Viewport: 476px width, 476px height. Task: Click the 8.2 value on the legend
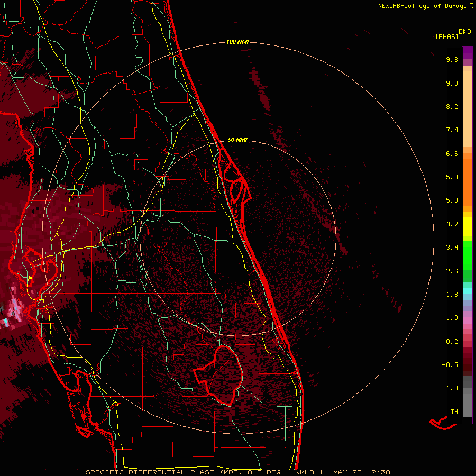point(452,106)
